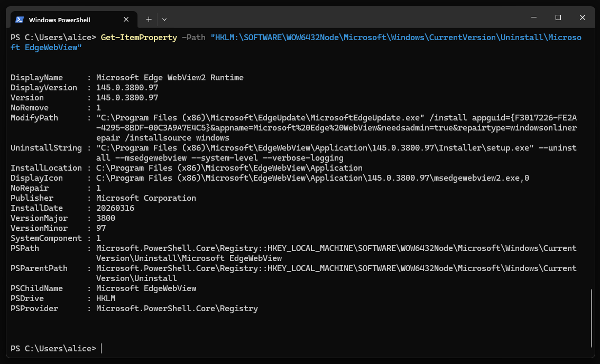Click the PSPath property label

coord(24,248)
